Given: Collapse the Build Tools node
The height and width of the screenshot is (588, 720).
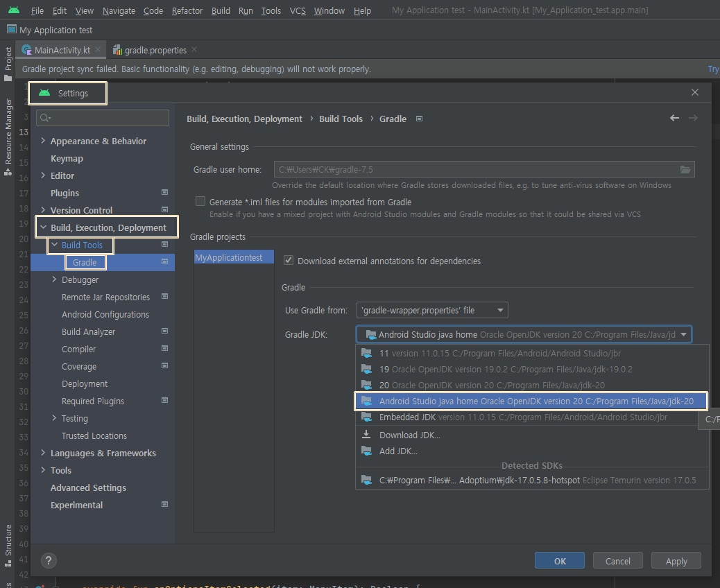Looking at the screenshot, I should pyautogui.click(x=54, y=245).
